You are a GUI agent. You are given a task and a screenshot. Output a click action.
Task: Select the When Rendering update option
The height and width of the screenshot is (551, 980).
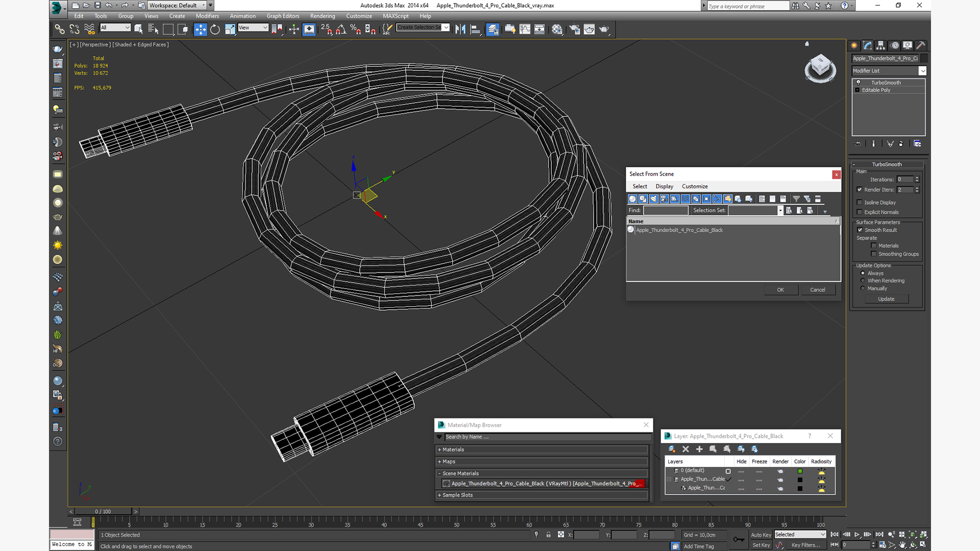tap(863, 281)
